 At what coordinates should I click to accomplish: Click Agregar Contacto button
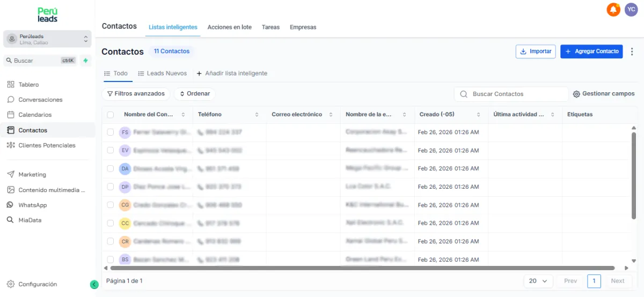coord(591,51)
